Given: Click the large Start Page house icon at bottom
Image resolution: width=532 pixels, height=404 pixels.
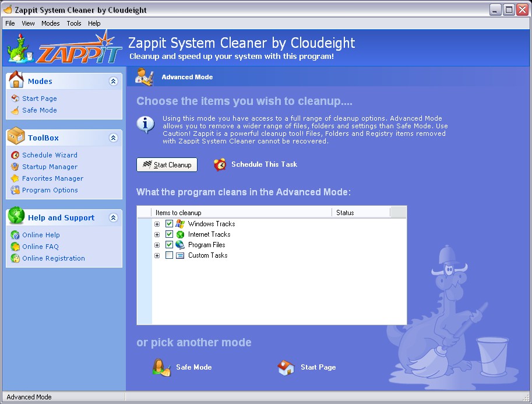Looking at the screenshot, I should 286,367.
